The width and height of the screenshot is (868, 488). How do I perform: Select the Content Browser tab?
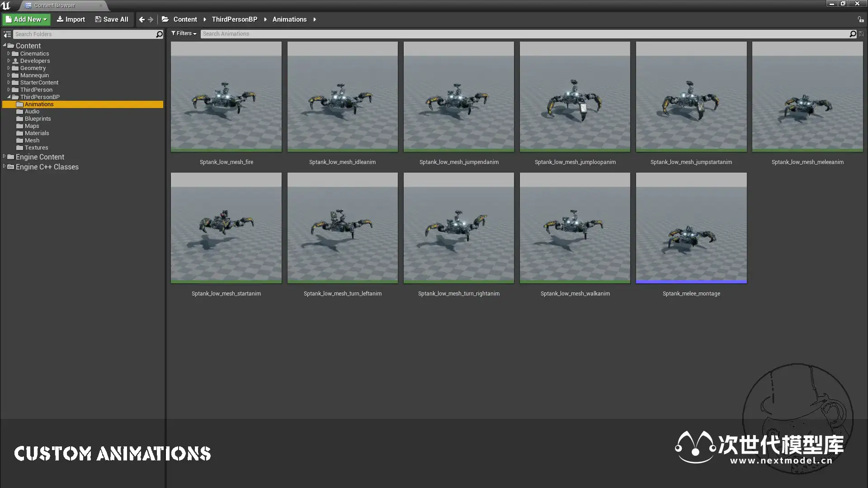[54, 5]
